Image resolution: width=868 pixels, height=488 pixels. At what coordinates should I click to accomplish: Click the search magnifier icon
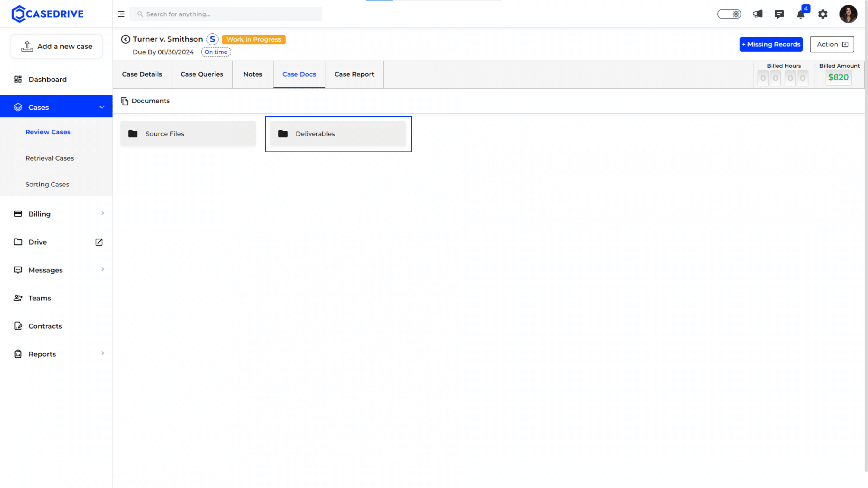(x=140, y=14)
